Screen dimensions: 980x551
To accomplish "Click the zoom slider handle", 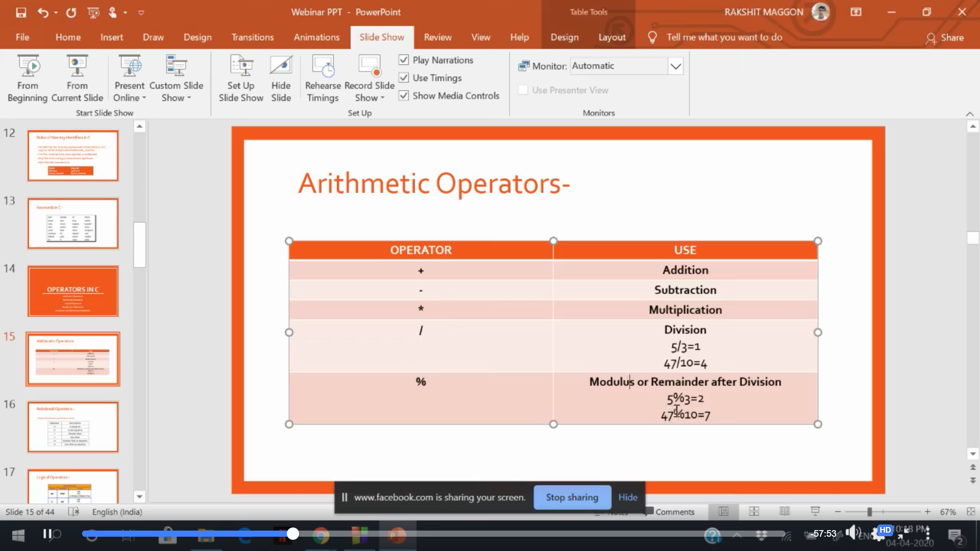I will click(869, 511).
